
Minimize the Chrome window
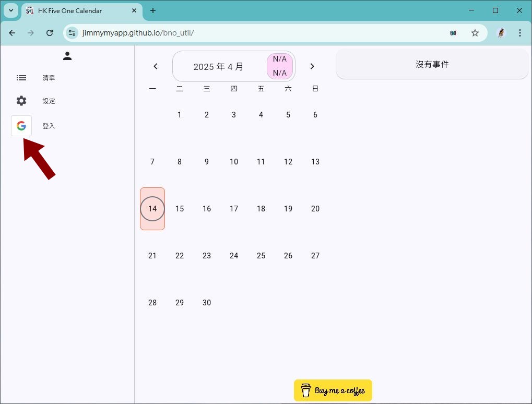click(471, 10)
